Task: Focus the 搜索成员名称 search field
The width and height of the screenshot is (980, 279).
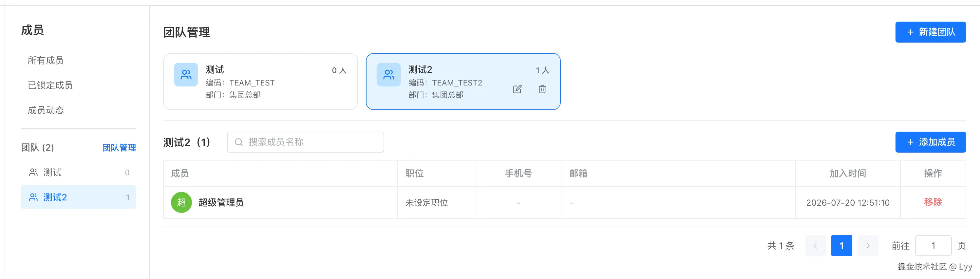Action: pyautogui.click(x=306, y=142)
